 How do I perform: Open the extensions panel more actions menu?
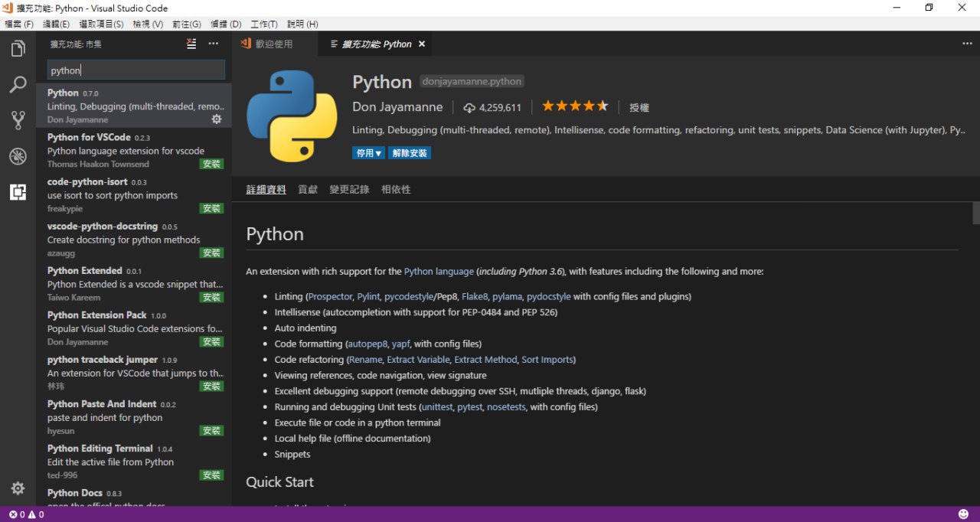coord(214,44)
